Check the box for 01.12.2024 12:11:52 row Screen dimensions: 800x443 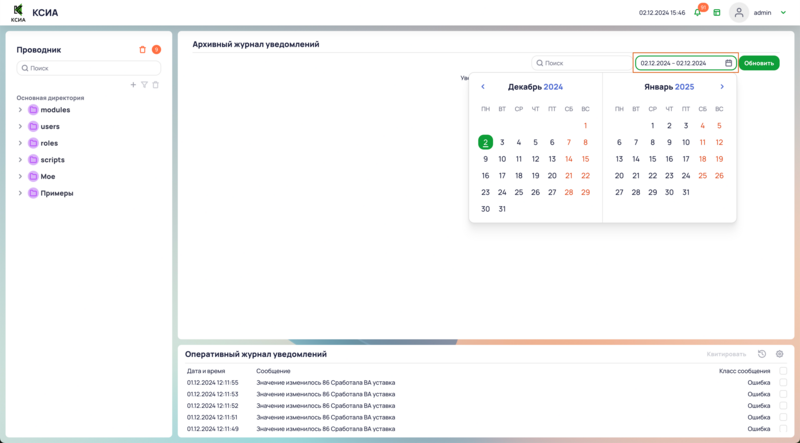click(783, 405)
